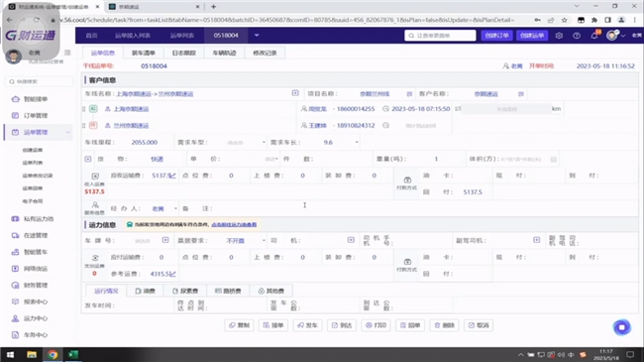Click the edit icon next to 参考运费 4315.5
Screen dimensions: 644x362
pos(173,274)
